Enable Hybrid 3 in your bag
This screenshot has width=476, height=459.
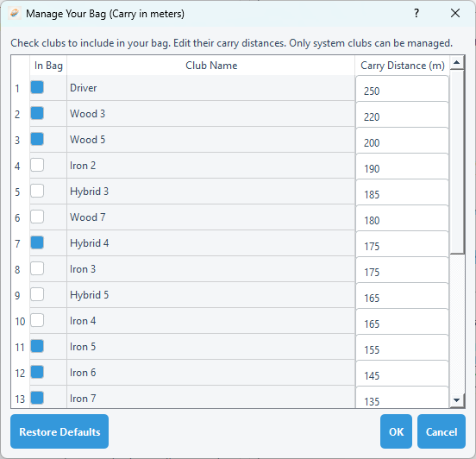point(37,191)
